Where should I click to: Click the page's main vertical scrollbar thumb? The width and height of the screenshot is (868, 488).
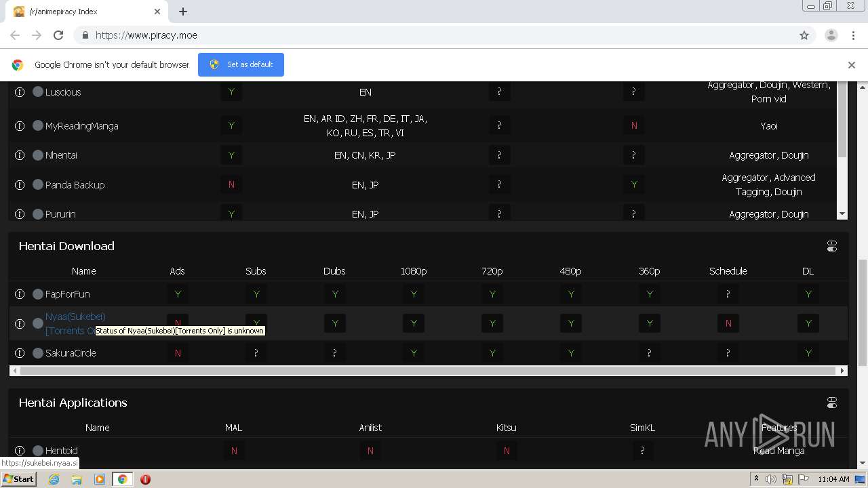coord(863,312)
